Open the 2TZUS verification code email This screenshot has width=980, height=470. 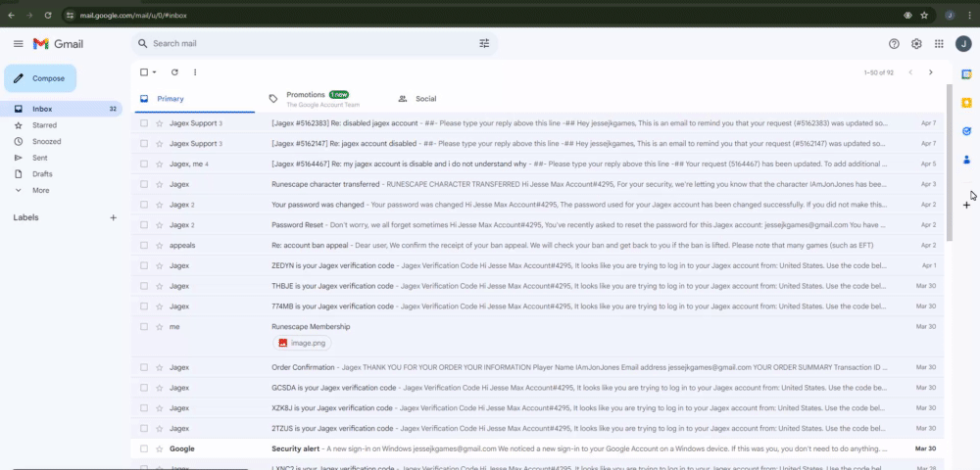coord(537,428)
